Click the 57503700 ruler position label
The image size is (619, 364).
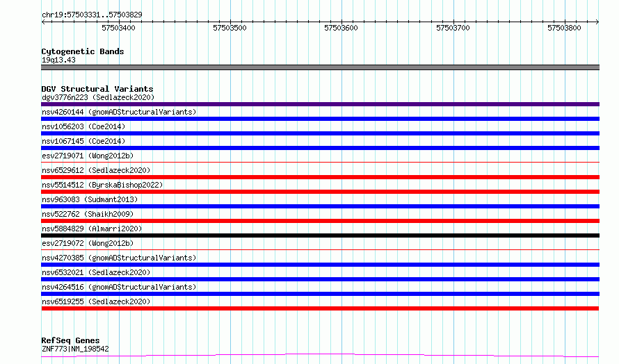click(x=453, y=28)
